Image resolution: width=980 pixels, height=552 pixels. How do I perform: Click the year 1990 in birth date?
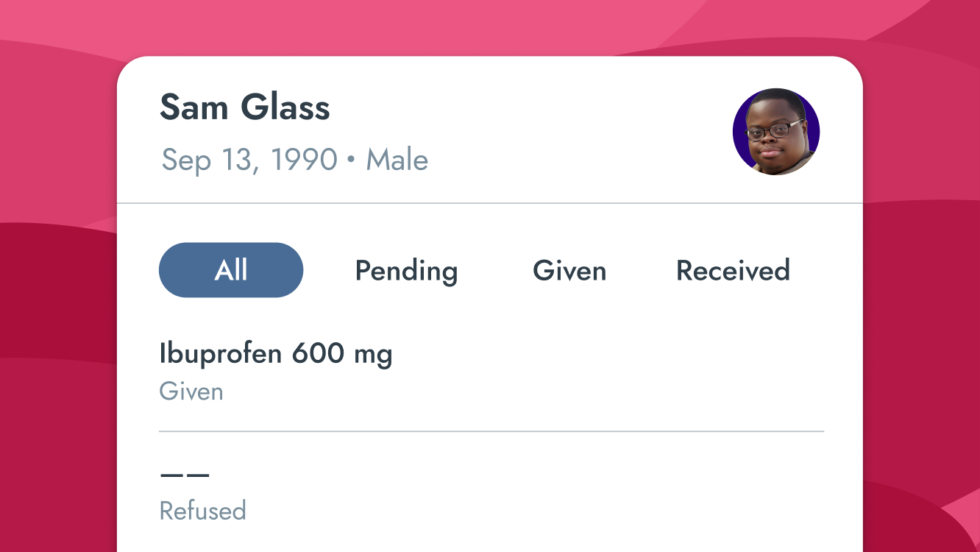304,160
